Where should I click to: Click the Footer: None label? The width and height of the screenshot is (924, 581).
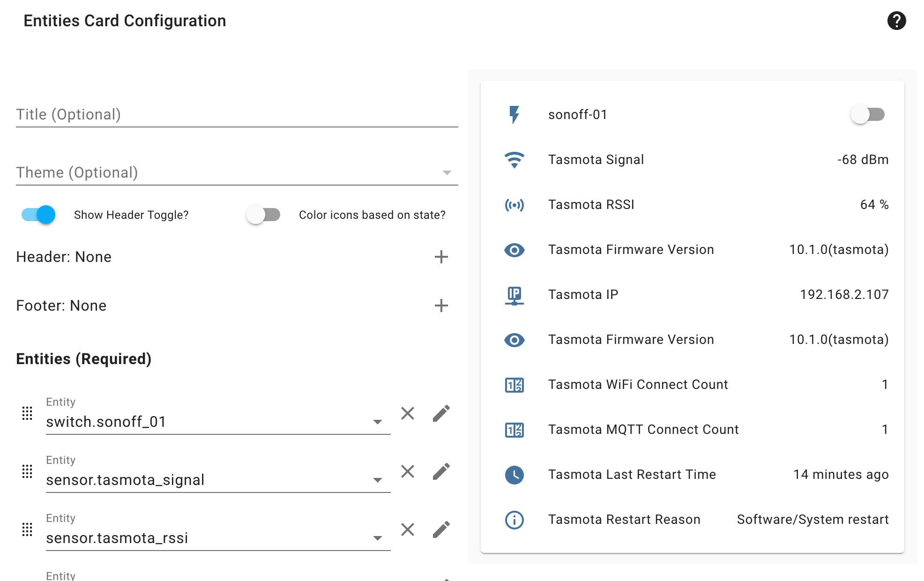point(61,305)
